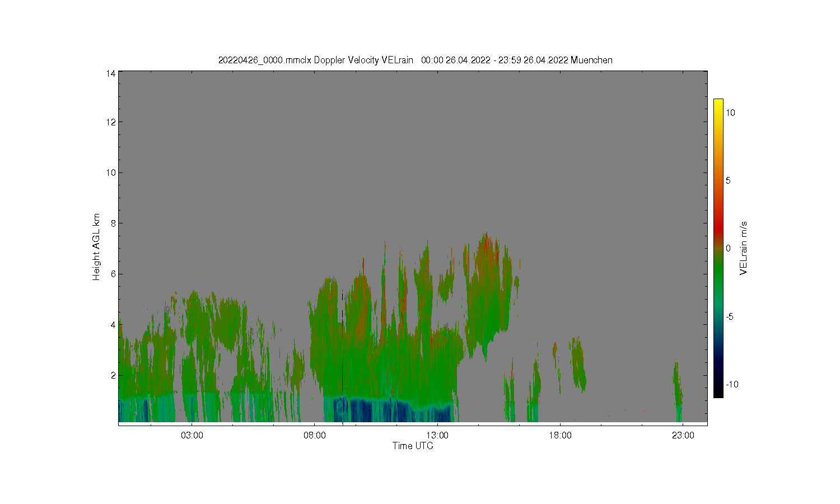Click the plot title with 20220426_0000.mmclx
Viewport: 840px width, 504px height.
[x=415, y=60]
